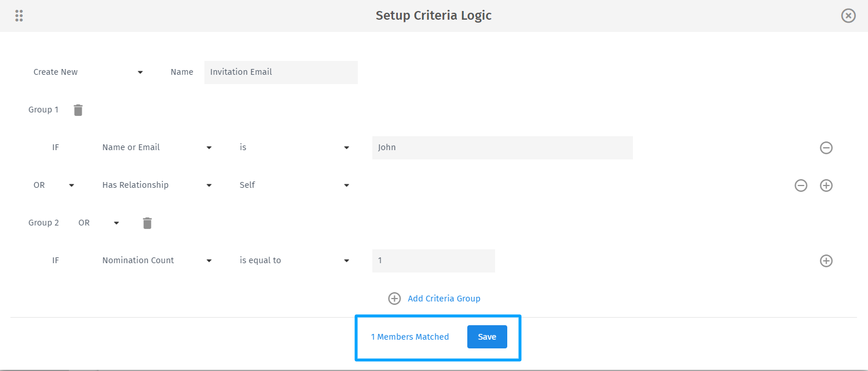Add a condition to the Nomination Count row
The width and height of the screenshot is (868, 371).
click(x=826, y=260)
